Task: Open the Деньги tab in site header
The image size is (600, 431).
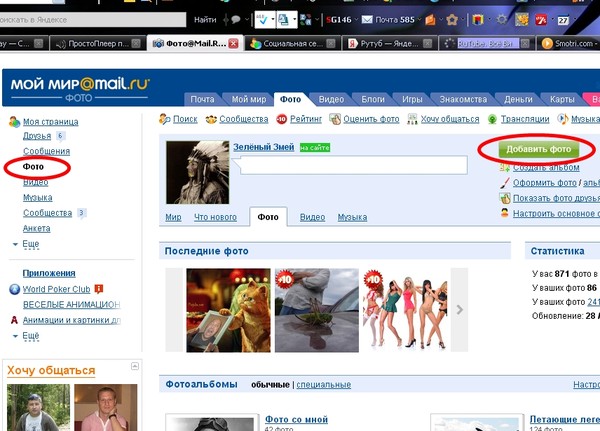Action: pyautogui.click(x=518, y=100)
